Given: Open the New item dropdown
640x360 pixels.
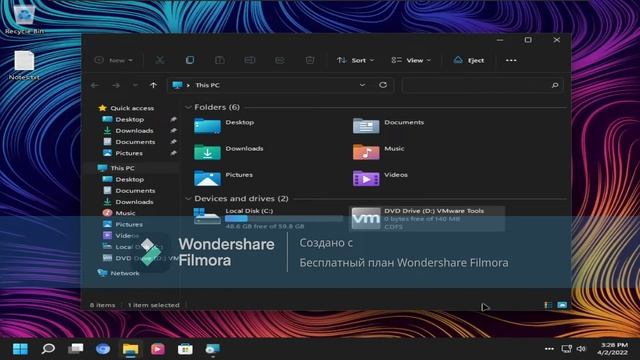Looking at the screenshot, I should click(x=113, y=60).
